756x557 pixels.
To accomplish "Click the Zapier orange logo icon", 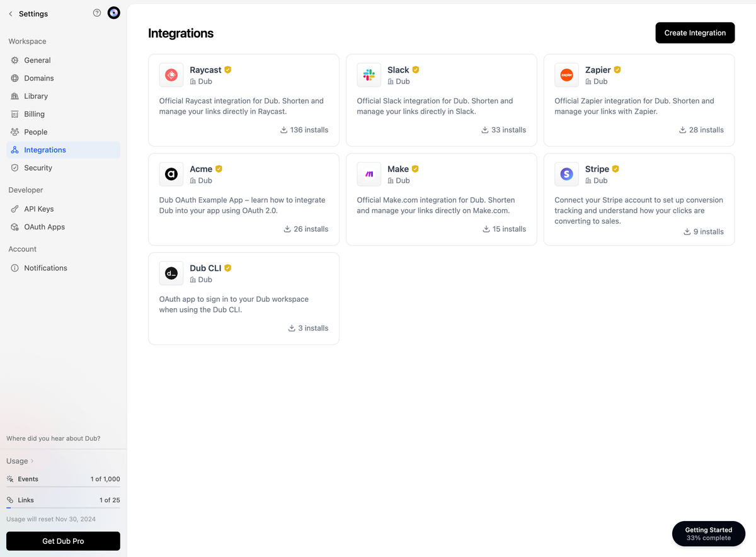I will pyautogui.click(x=566, y=76).
